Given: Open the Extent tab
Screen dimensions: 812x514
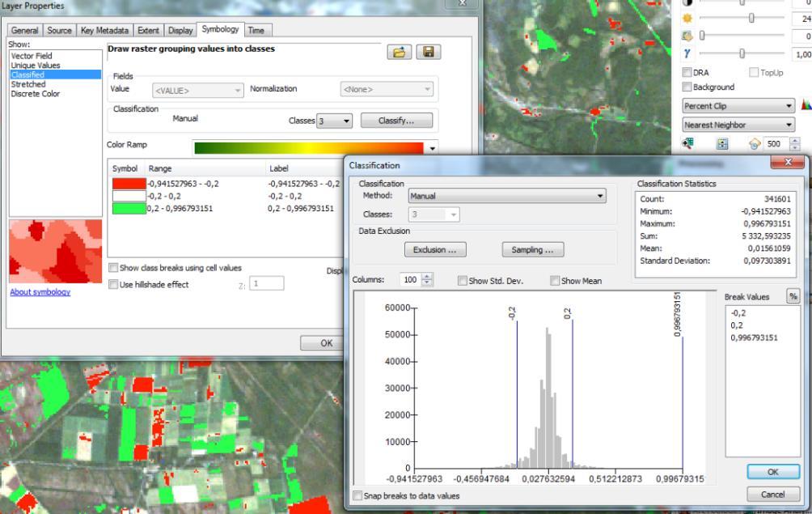Looking at the screenshot, I should tap(148, 30).
